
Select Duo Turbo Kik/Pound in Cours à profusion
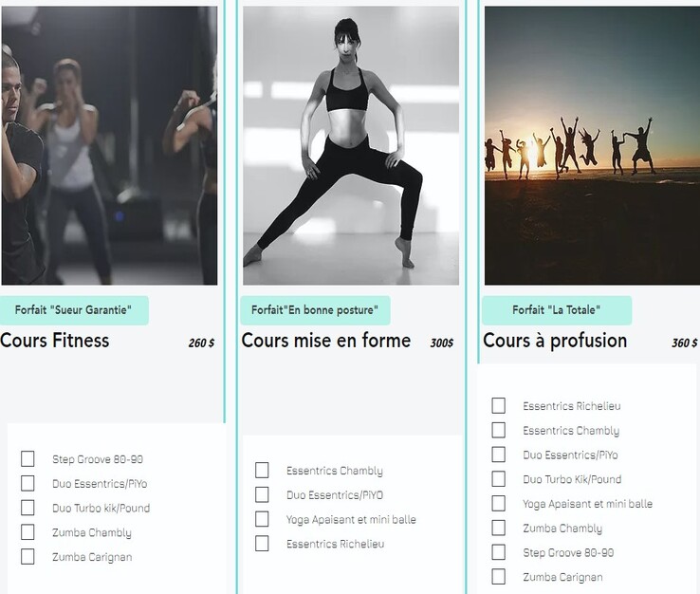point(499,479)
